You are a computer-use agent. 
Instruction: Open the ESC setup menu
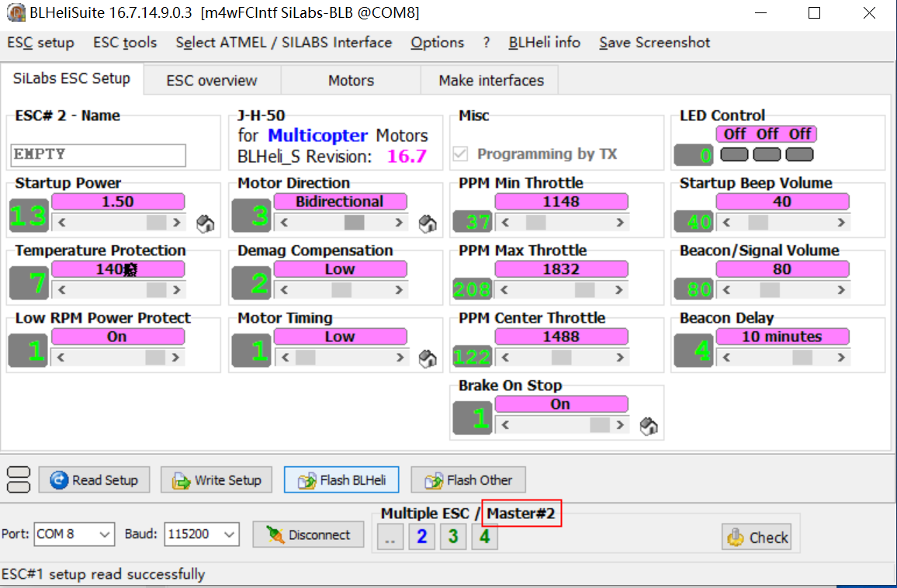[40, 43]
